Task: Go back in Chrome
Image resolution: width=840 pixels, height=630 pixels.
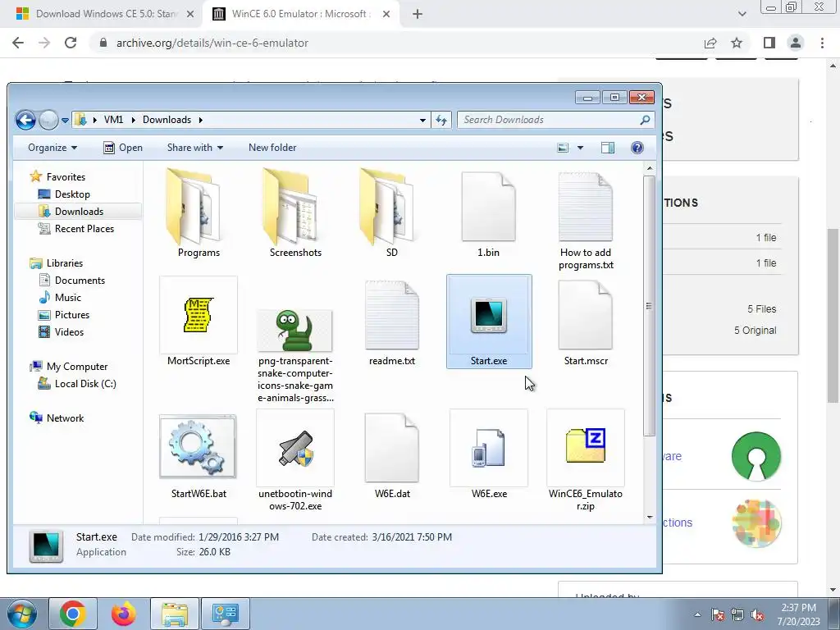Action: pos(18,43)
